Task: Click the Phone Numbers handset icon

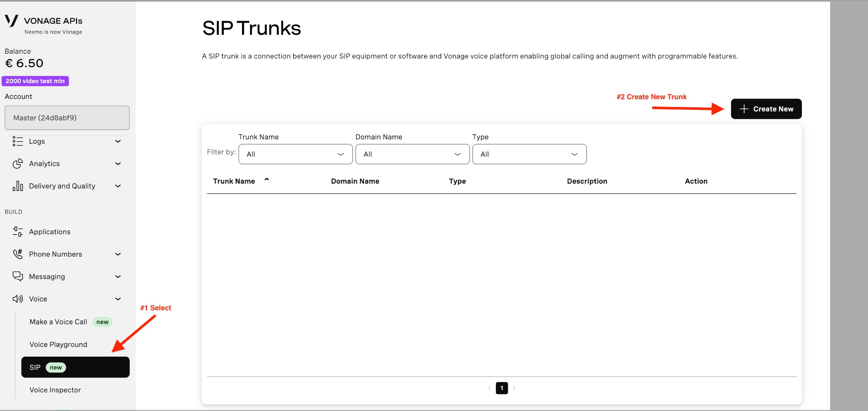Action: pos(17,254)
